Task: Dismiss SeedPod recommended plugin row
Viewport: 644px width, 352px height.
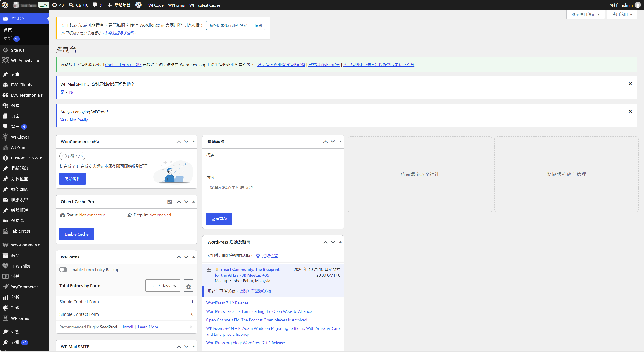Action: (x=191, y=327)
